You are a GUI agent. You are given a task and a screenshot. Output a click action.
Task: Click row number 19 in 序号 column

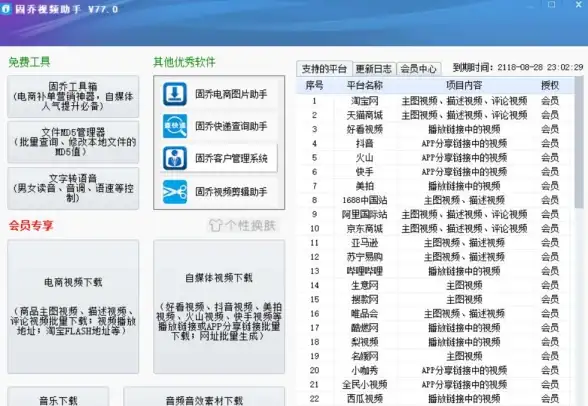point(314,356)
